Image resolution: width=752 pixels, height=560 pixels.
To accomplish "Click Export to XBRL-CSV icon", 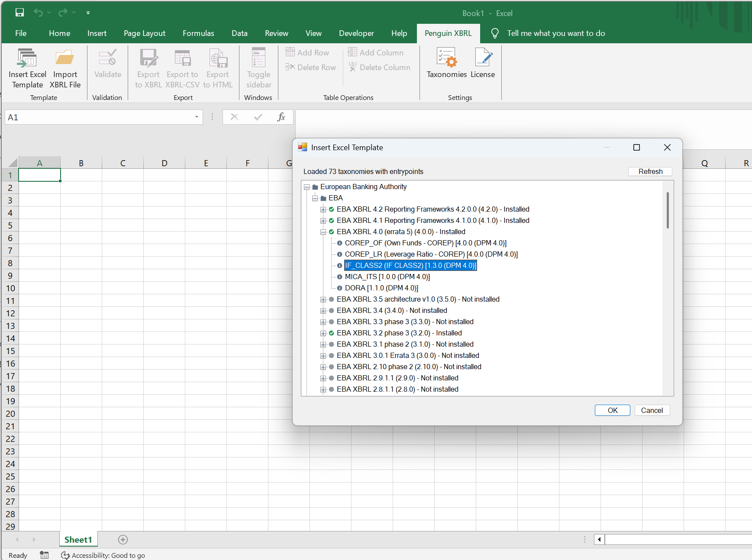I will tap(182, 58).
